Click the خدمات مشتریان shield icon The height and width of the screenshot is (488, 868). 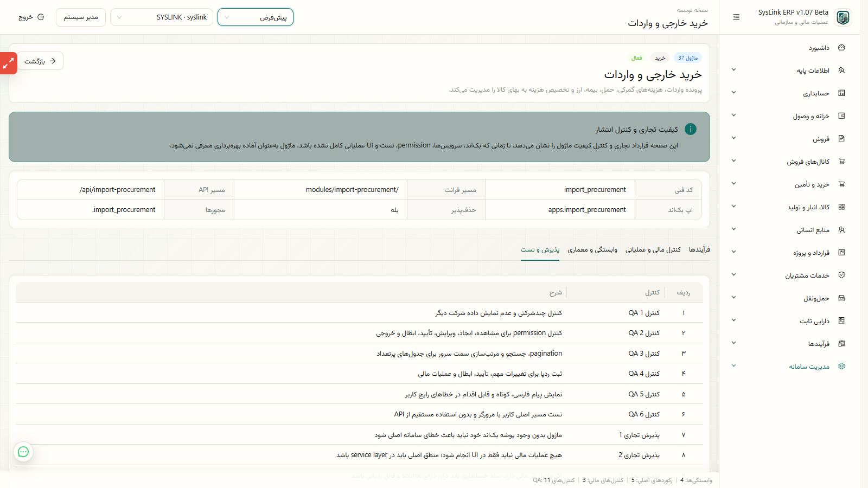[x=841, y=275]
